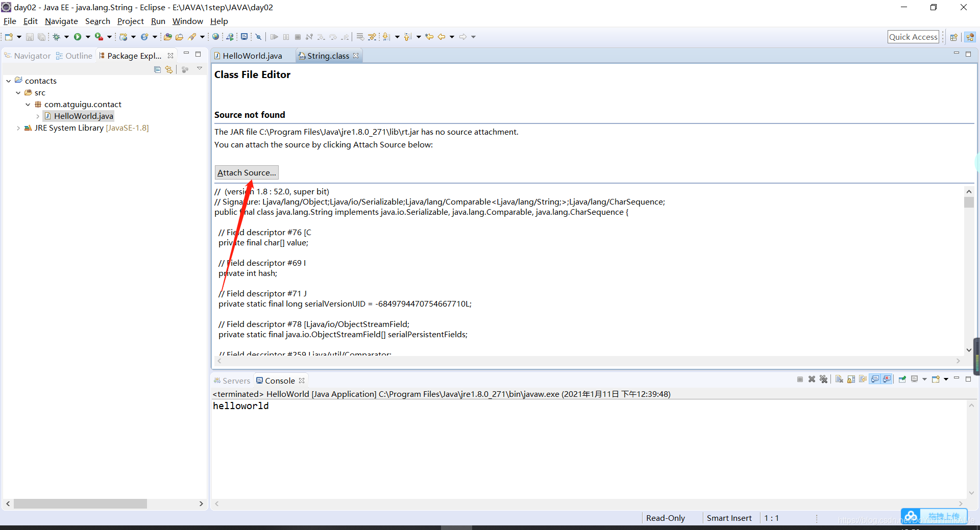Image resolution: width=980 pixels, height=530 pixels.
Task: Click the Open Task folder icon
Action: 180,37
